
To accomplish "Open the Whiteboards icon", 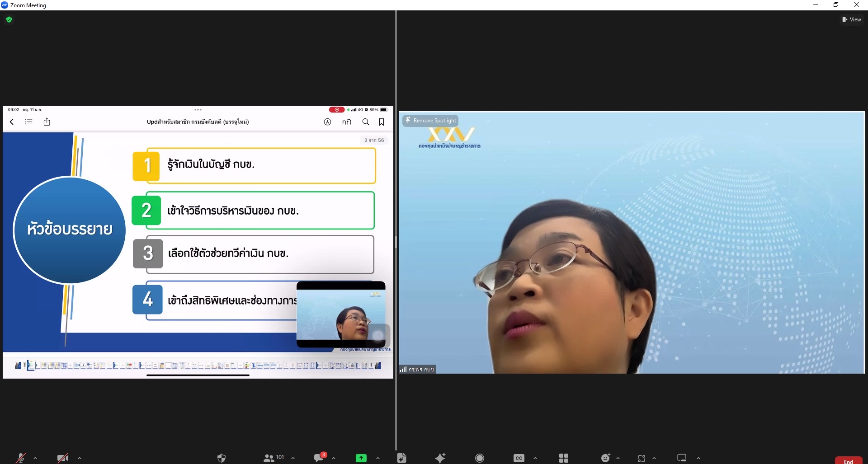I will tap(682, 458).
